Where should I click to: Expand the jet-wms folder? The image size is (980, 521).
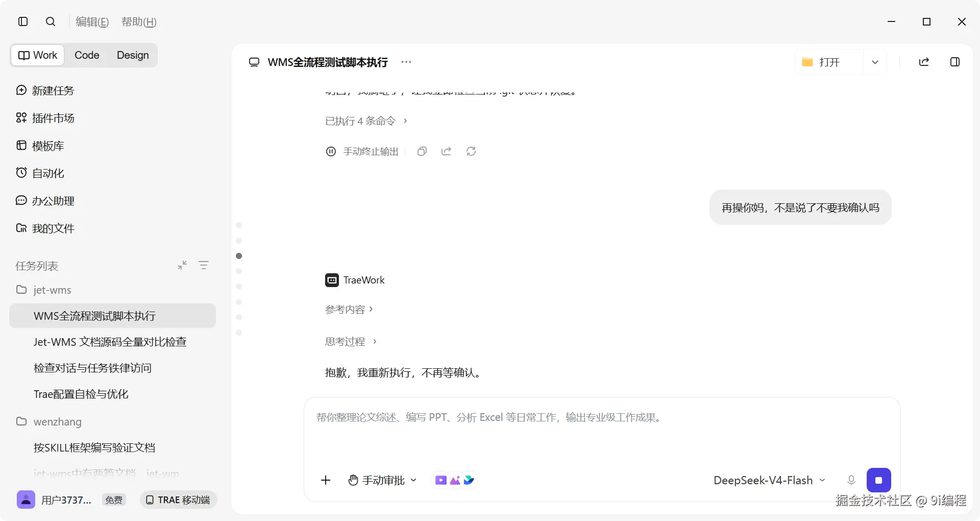[x=43, y=290]
